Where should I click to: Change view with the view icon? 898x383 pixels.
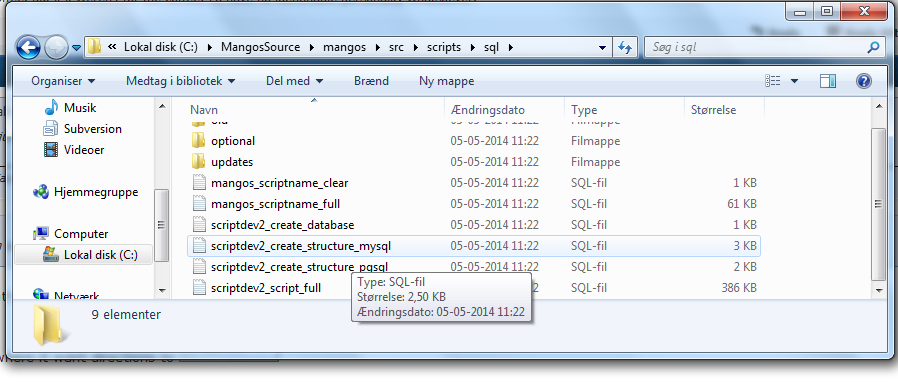pos(773,81)
